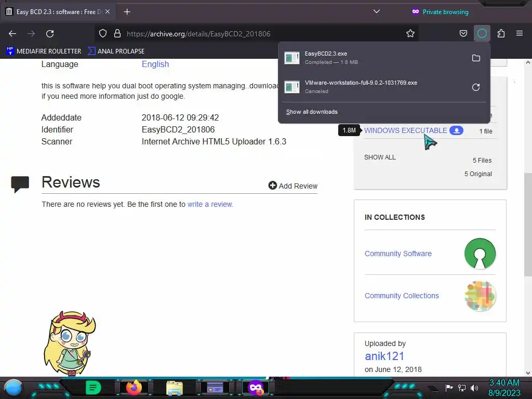
Task: Open the purple window taskbar app
Action: click(x=215, y=388)
